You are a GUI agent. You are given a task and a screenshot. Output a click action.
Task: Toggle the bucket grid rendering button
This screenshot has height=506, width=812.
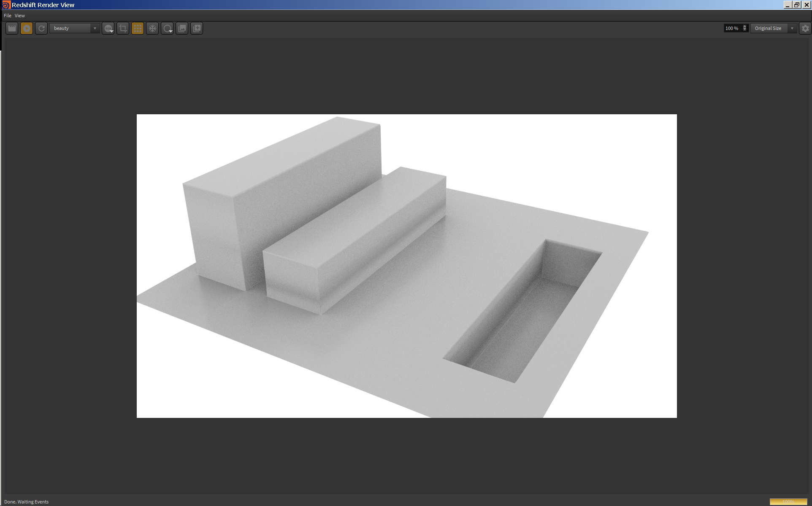click(x=138, y=28)
